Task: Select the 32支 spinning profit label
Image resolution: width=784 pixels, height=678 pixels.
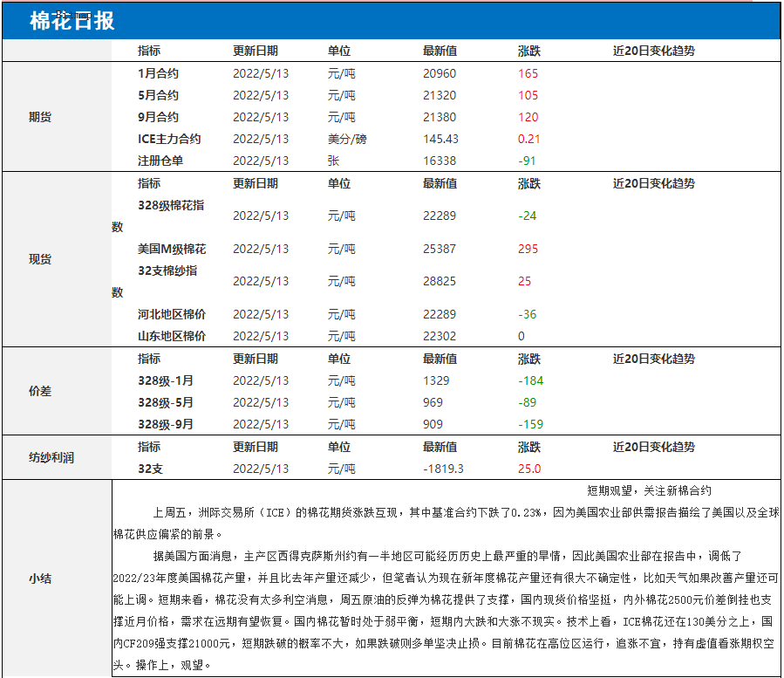Action: coord(151,469)
